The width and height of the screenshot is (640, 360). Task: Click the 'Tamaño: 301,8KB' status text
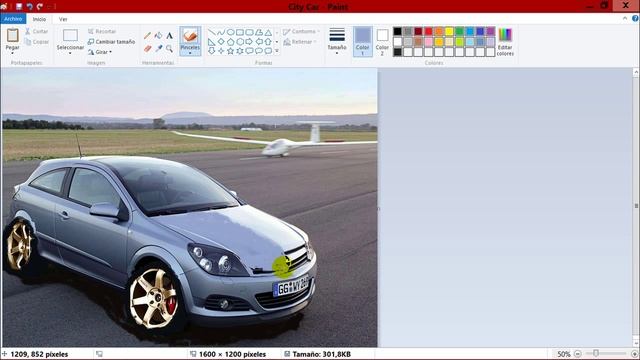click(x=322, y=354)
